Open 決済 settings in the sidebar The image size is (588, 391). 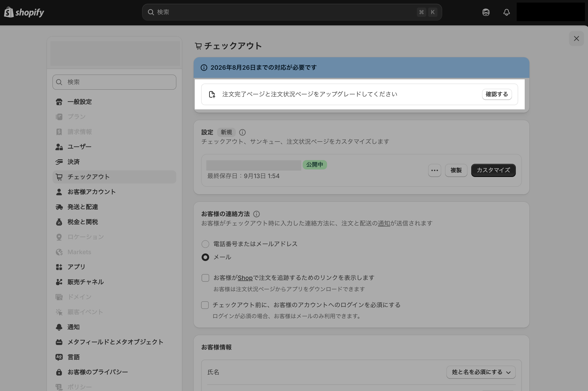tap(73, 162)
